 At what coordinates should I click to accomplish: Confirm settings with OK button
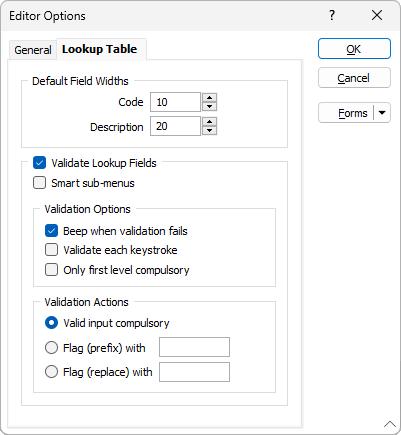tap(354, 49)
